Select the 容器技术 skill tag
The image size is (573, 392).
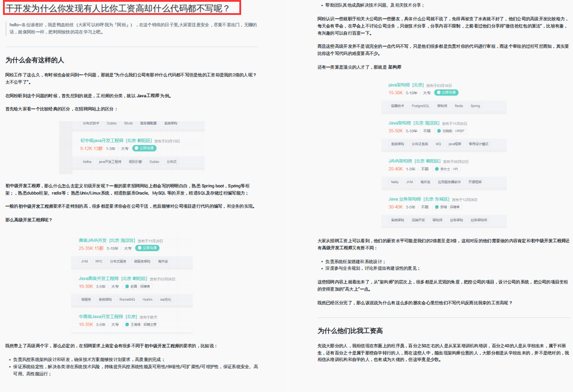[398, 106]
